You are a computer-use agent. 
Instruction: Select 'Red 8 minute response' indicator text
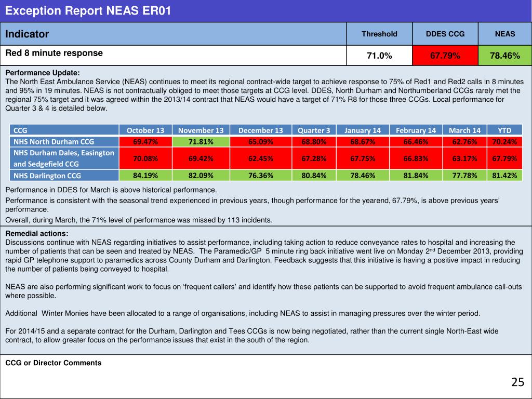(x=54, y=53)
